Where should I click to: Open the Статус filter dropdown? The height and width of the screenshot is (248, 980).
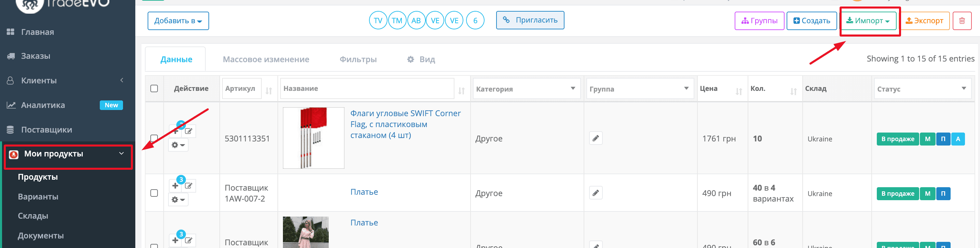coord(922,88)
